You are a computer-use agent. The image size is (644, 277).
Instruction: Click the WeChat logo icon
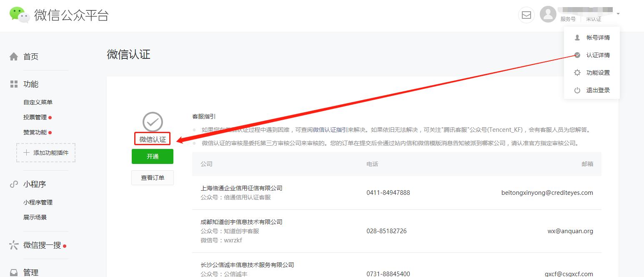point(20,15)
